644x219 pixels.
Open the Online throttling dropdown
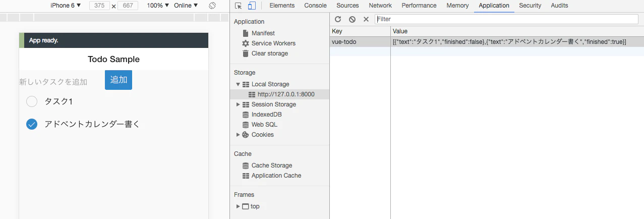pyautogui.click(x=186, y=6)
